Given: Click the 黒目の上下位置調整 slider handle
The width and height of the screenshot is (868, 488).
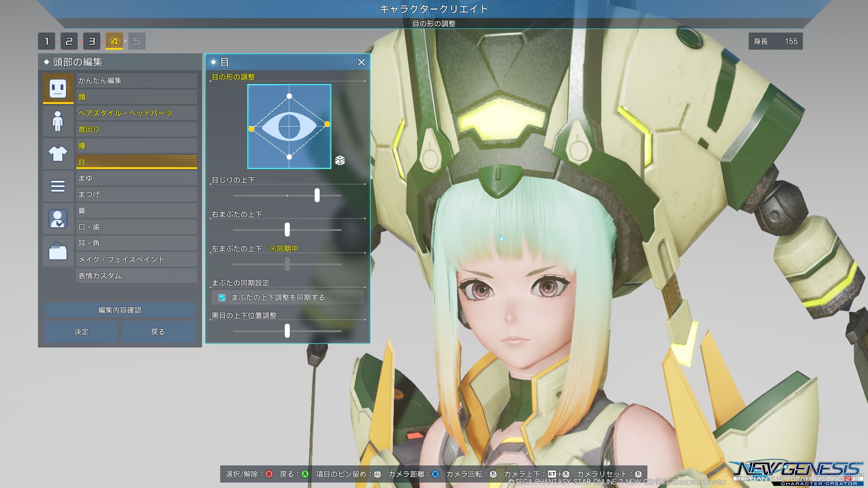Looking at the screenshot, I should 287,331.
